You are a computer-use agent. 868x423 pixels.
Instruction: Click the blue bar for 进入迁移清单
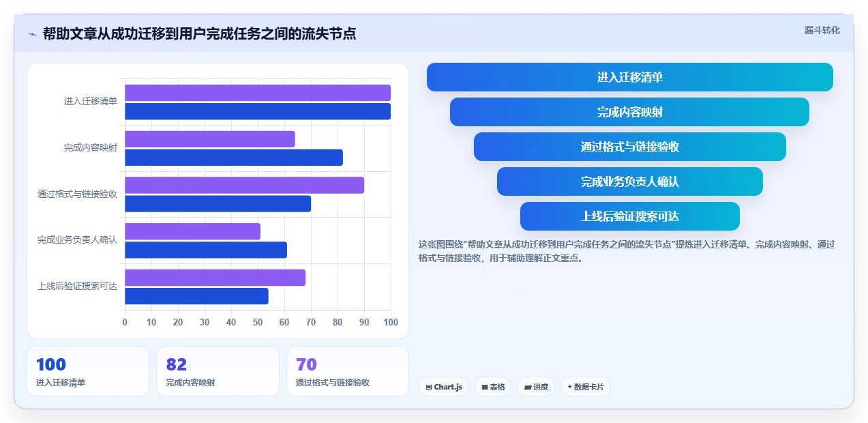(x=258, y=111)
